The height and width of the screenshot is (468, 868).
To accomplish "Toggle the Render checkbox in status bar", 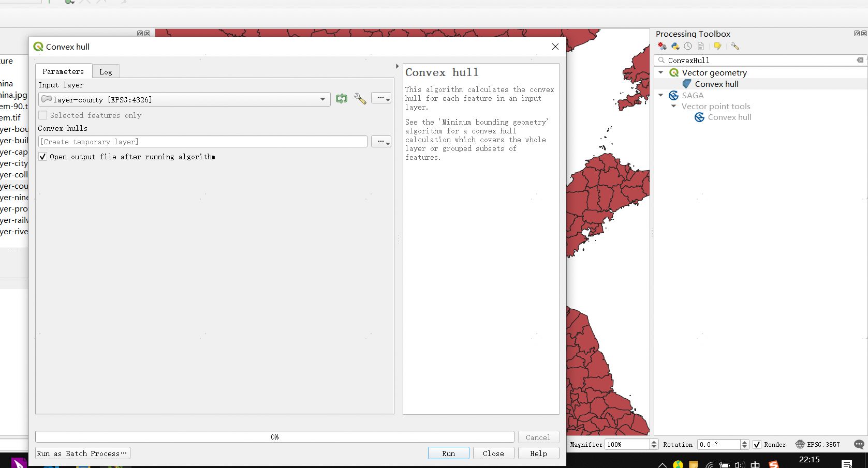I will (757, 445).
